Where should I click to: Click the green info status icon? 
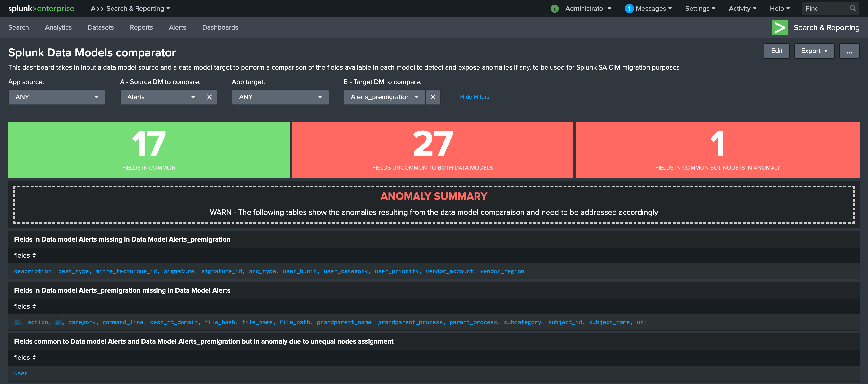point(554,9)
